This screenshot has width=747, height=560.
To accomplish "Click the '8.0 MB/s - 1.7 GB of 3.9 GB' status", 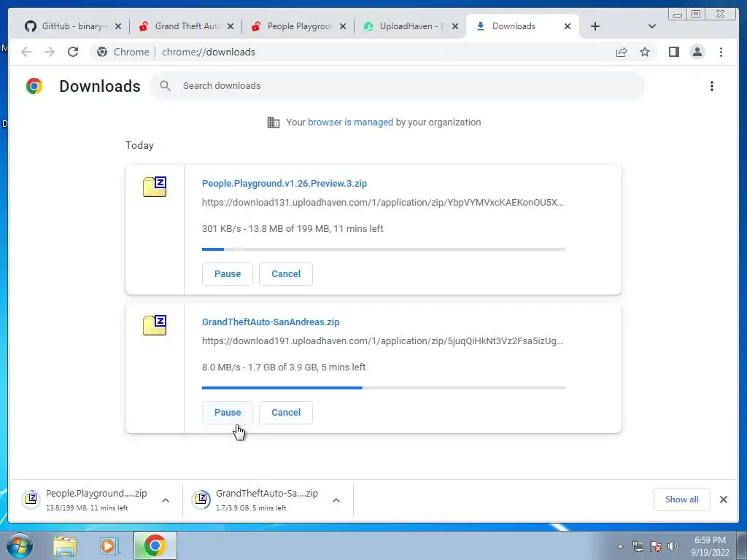I will 284,367.
